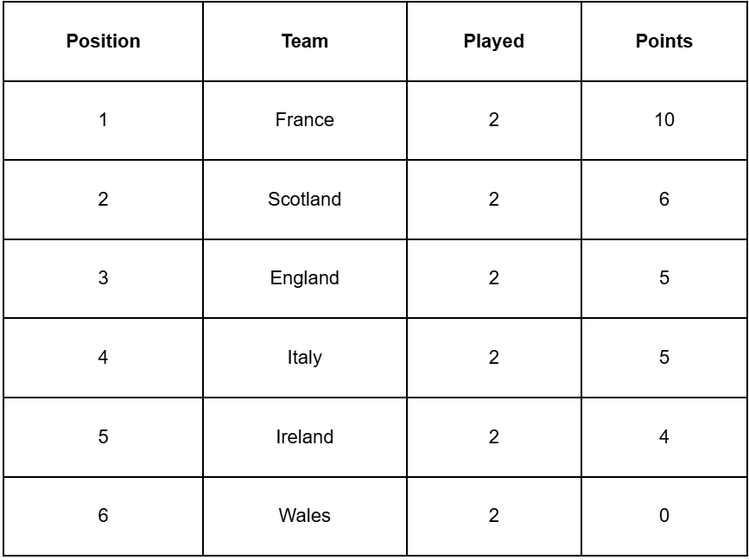The width and height of the screenshot is (749, 560).
Task: Select position 3 cell for England
Action: point(103,278)
